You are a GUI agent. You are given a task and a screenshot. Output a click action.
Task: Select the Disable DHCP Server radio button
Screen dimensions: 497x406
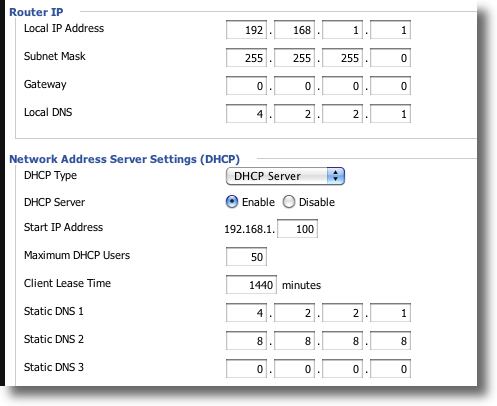pyautogui.click(x=289, y=202)
